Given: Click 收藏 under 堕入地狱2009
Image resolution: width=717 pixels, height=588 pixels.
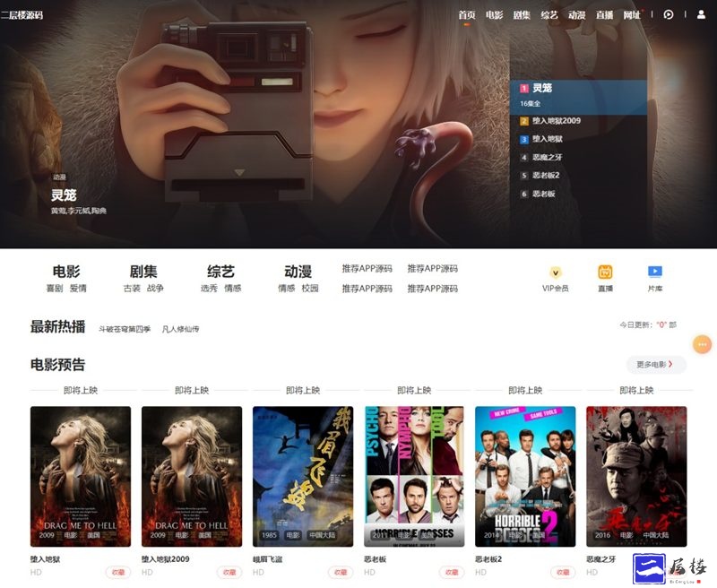Looking at the screenshot, I should (x=229, y=573).
